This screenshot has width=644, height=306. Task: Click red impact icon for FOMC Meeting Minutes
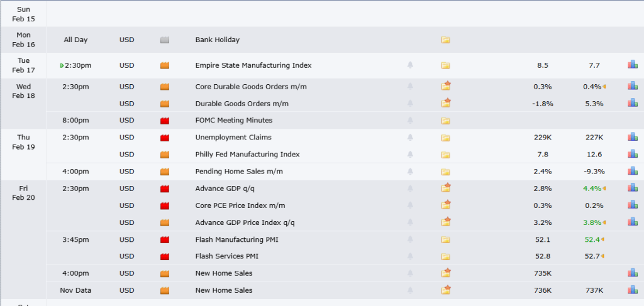click(x=165, y=121)
